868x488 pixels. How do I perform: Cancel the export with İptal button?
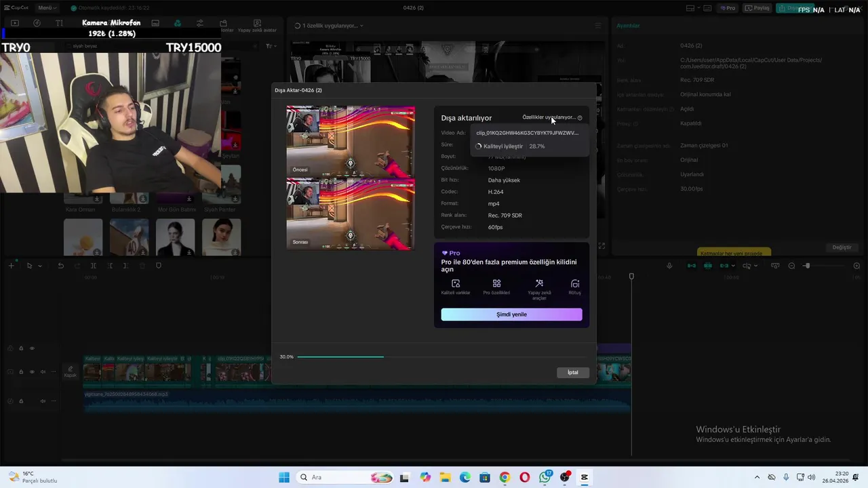point(573,372)
